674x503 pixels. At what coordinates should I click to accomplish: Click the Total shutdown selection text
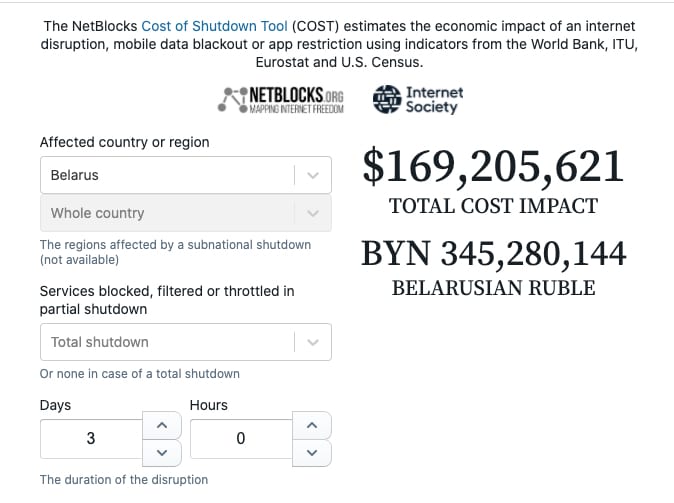coord(100,342)
